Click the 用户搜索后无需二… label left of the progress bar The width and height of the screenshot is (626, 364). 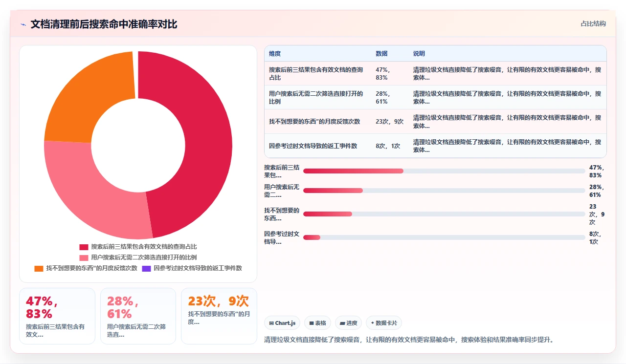(282, 191)
